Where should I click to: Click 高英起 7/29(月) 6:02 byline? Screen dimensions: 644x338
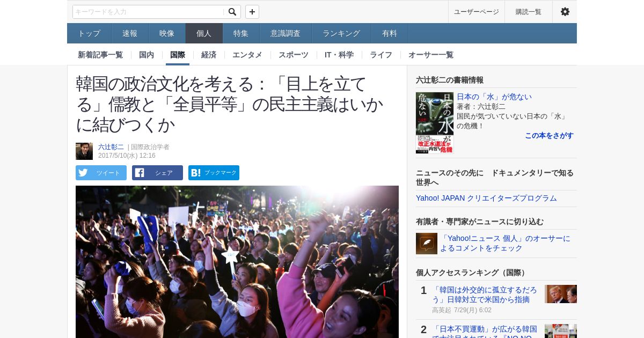(x=462, y=310)
